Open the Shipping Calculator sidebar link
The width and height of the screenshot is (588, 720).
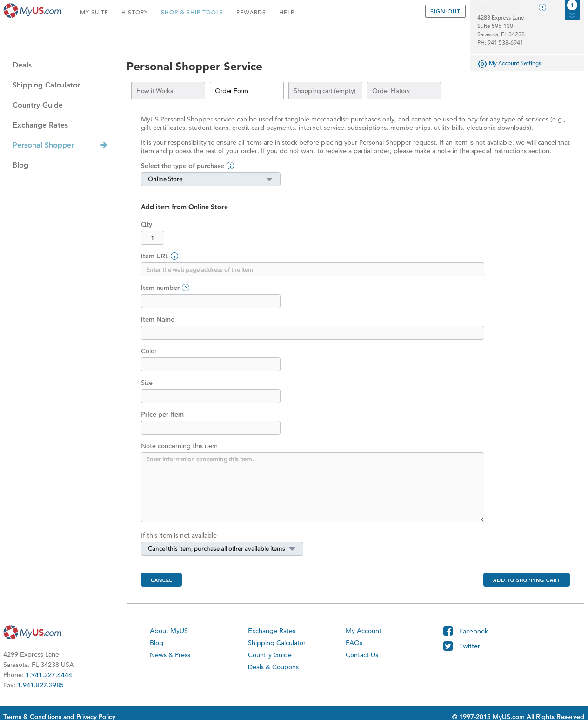[x=47, y=85]
